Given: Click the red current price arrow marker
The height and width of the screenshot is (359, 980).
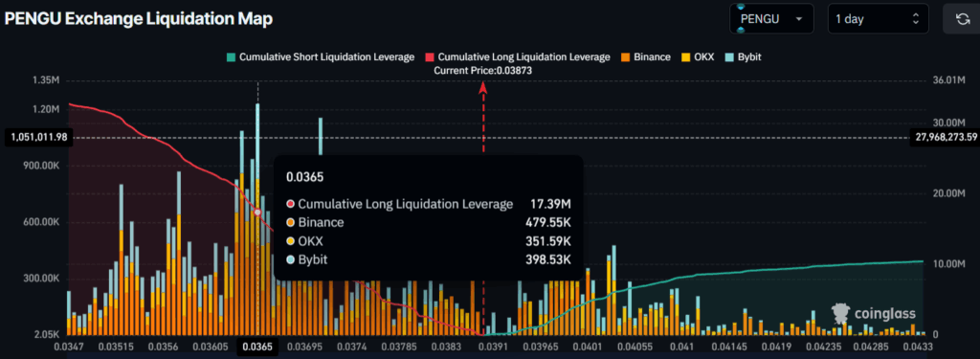Looking at the screenshot, I should 483,88.
